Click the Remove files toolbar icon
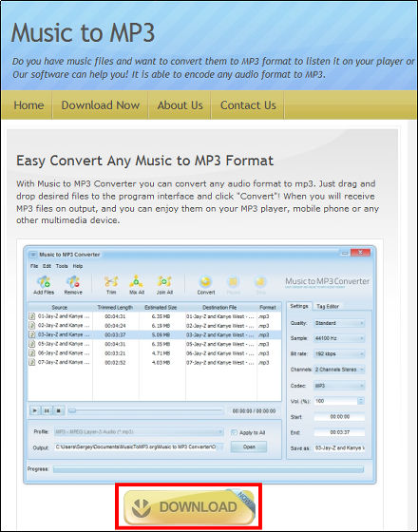418x532 pixels. click(73, 282)
